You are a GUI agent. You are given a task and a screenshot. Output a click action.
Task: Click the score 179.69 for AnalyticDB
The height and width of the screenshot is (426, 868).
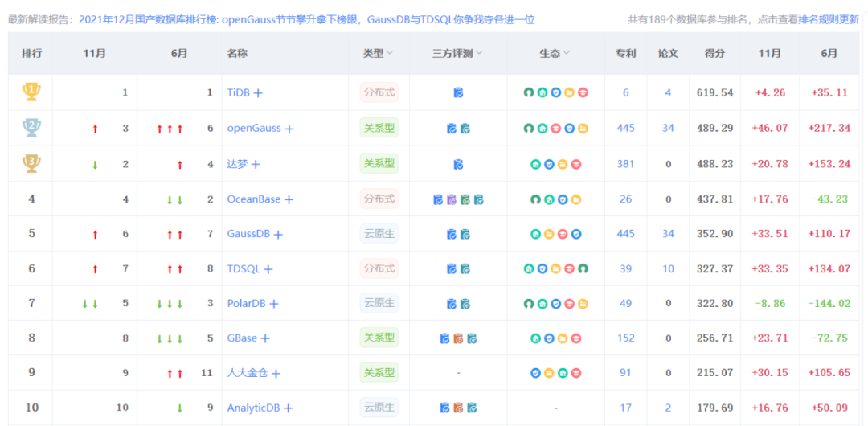pos(715,408)
